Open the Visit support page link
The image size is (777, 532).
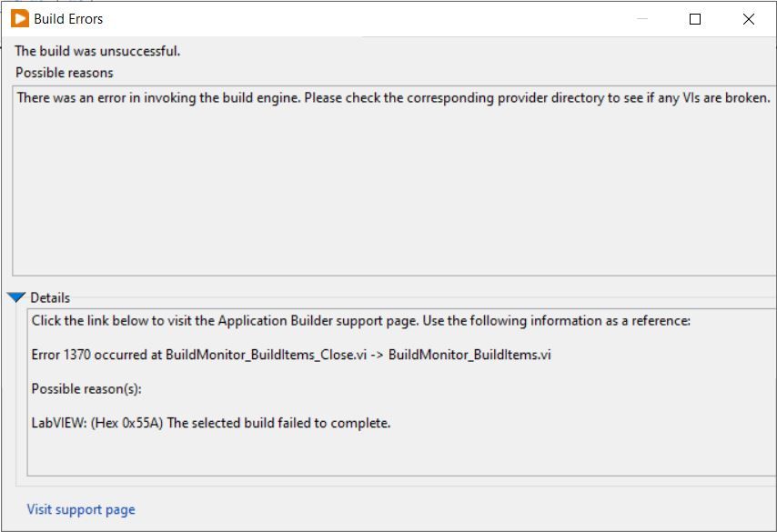tap(80, 509)
